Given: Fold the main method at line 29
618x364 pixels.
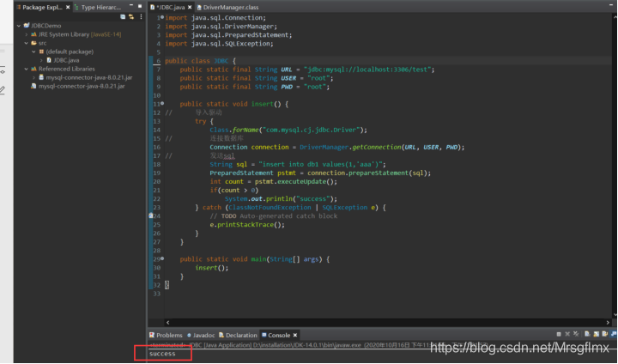Looking at the screenshot, I should [x=162, y=258].
